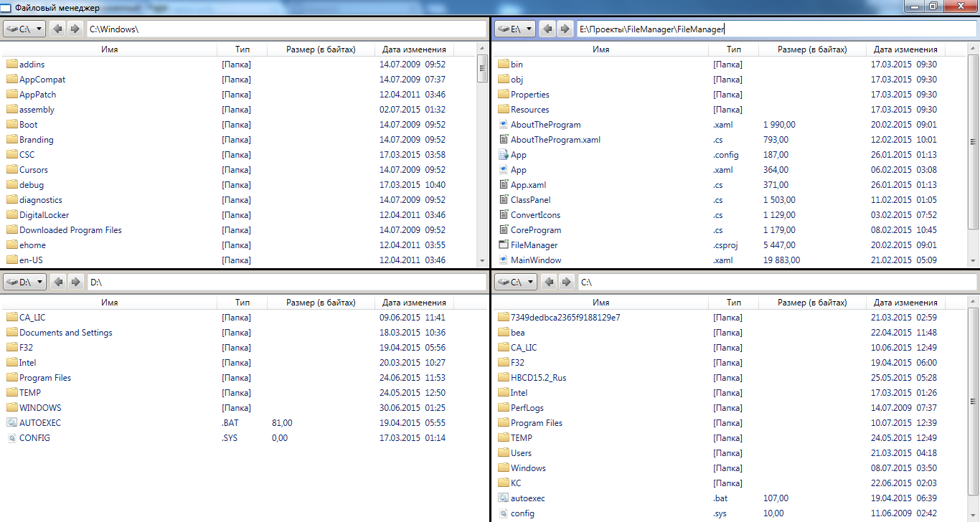Screen dimensions: 980x522
Task: Click the forward arrow in C:\Windows\ panel
Action: tap(74, 29)
